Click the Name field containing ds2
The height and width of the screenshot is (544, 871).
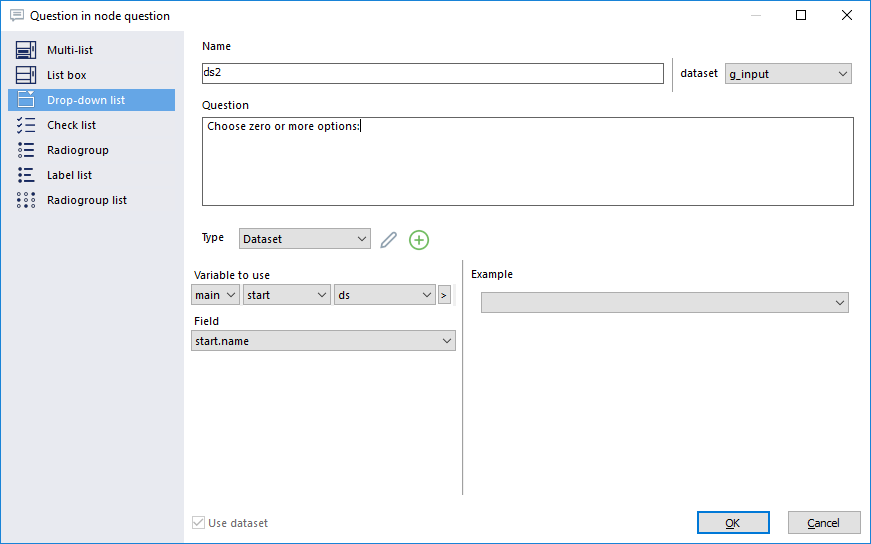tap(433, 73)
